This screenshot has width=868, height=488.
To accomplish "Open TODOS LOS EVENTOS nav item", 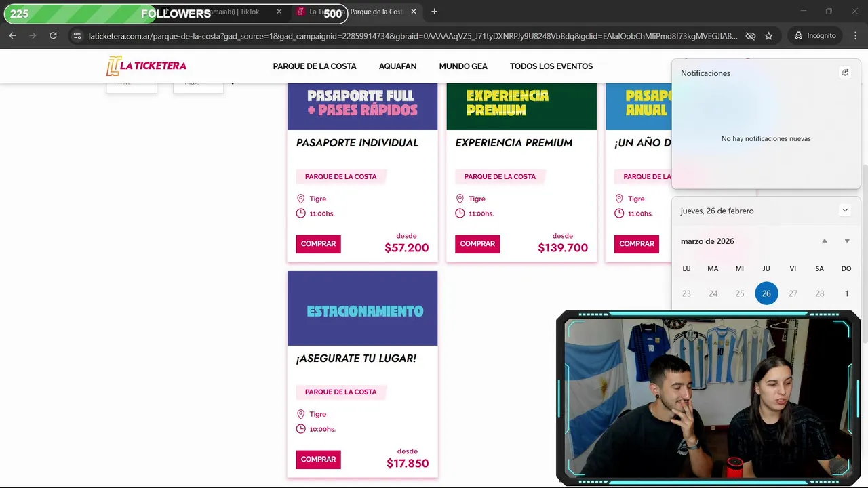I will click(551, 66).
